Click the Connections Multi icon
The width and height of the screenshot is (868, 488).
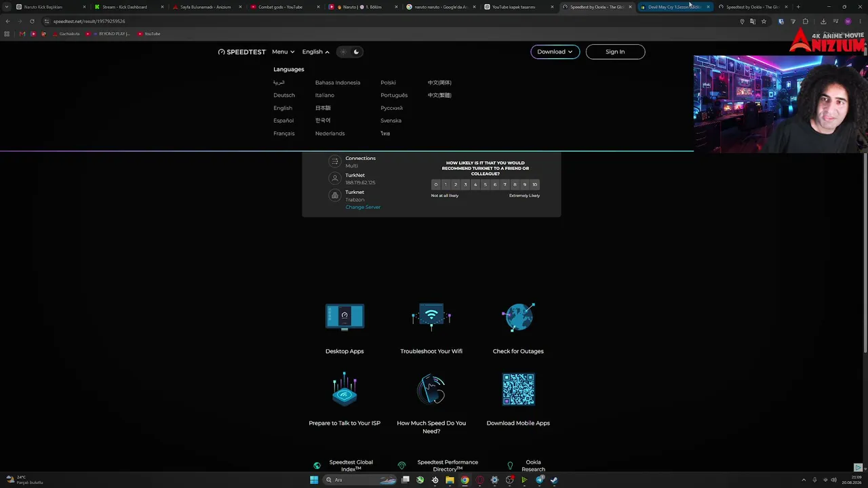click(334, 161)
